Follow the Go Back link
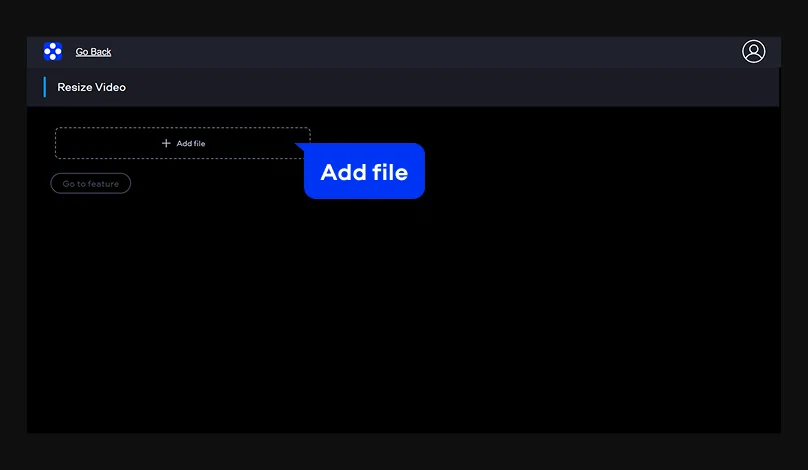Viewport: 808px width, 470px height. pos(93,52)
